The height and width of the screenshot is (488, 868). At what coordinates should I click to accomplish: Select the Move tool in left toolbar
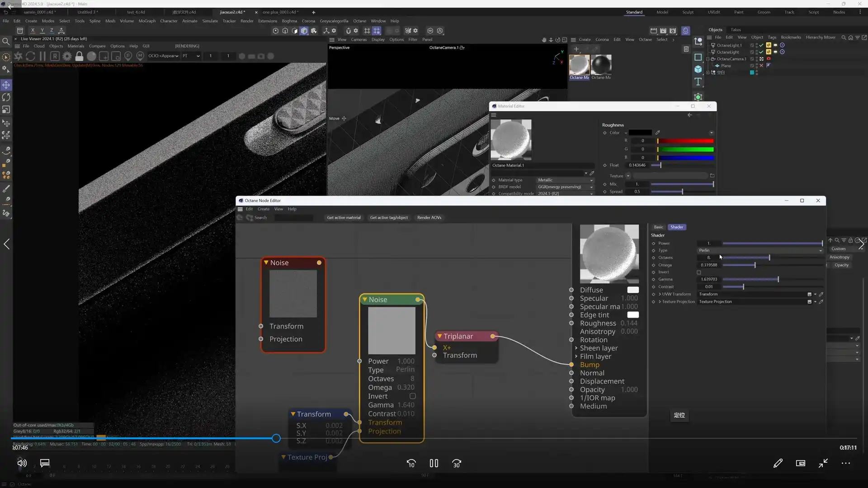point(6,85)
